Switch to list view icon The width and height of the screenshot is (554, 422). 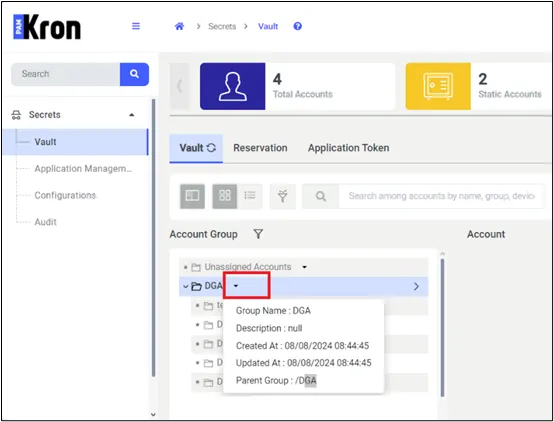pyautogui.click(x=250, y=196)
